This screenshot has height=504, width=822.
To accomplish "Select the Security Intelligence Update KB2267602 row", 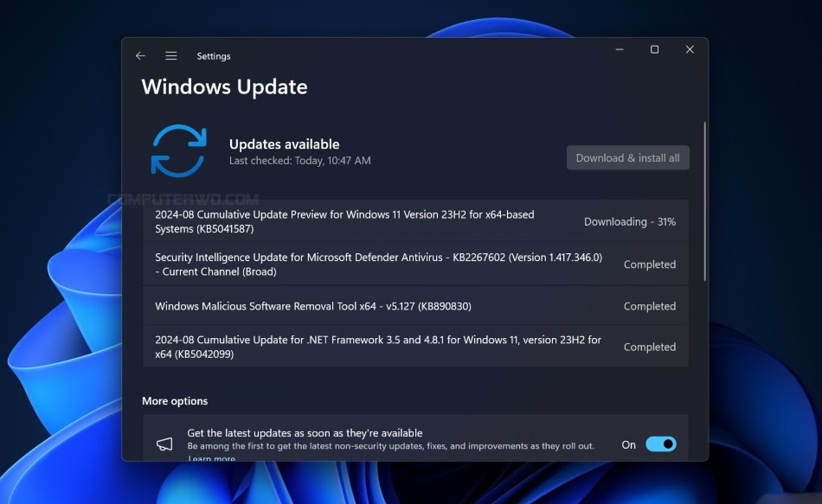I will [x=415, y=264].
